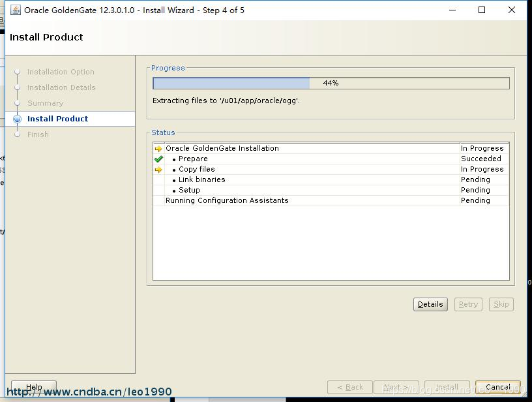The width and height of the screenshot is (532, 402).
Task: Click the Next button
Action: [x=396, y=387]
